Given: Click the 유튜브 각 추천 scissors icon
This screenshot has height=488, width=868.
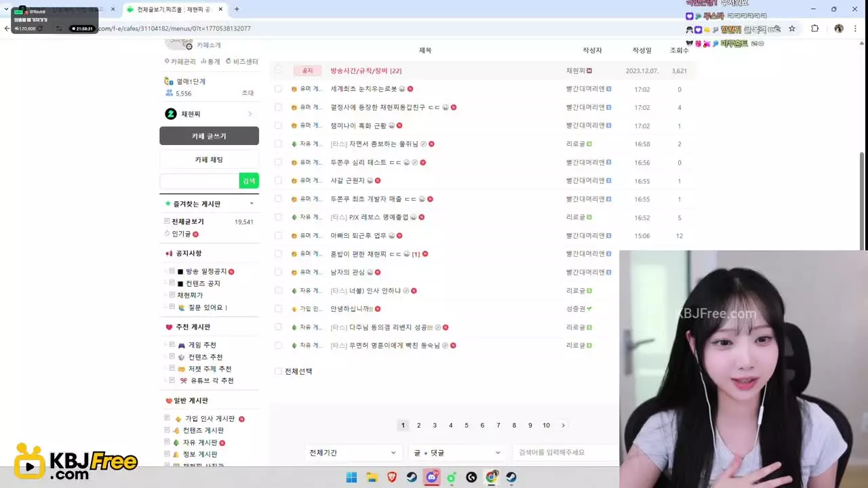Looking at the screenshot, I should [183, 381].
